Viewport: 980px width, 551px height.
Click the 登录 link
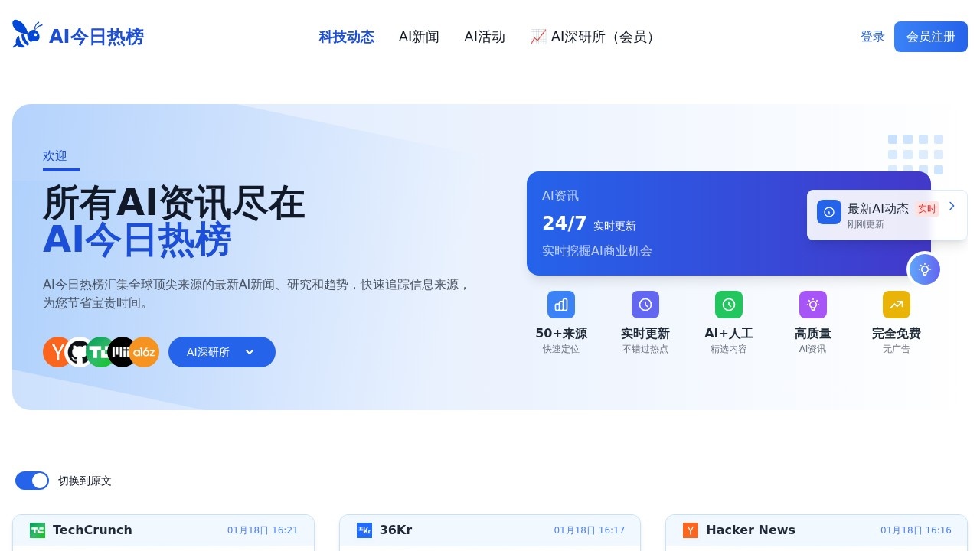[x=872, y=36]
